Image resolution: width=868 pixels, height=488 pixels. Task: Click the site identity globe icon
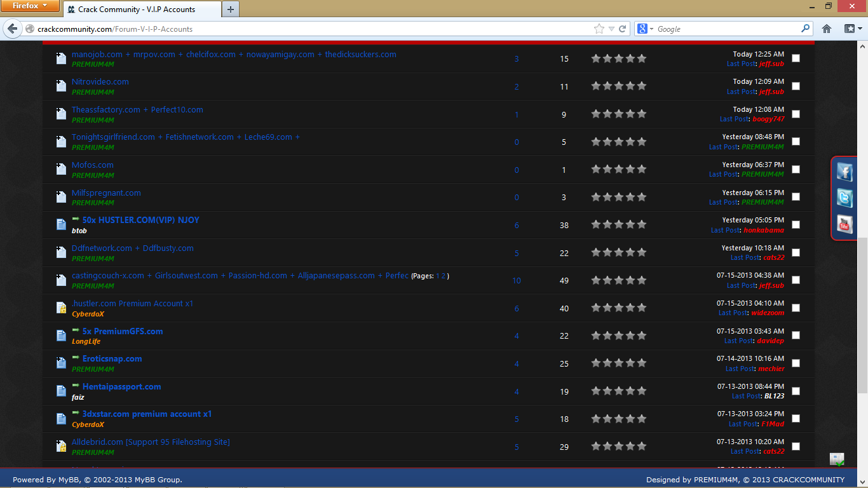pyautogui.click(x=29, y=29)
